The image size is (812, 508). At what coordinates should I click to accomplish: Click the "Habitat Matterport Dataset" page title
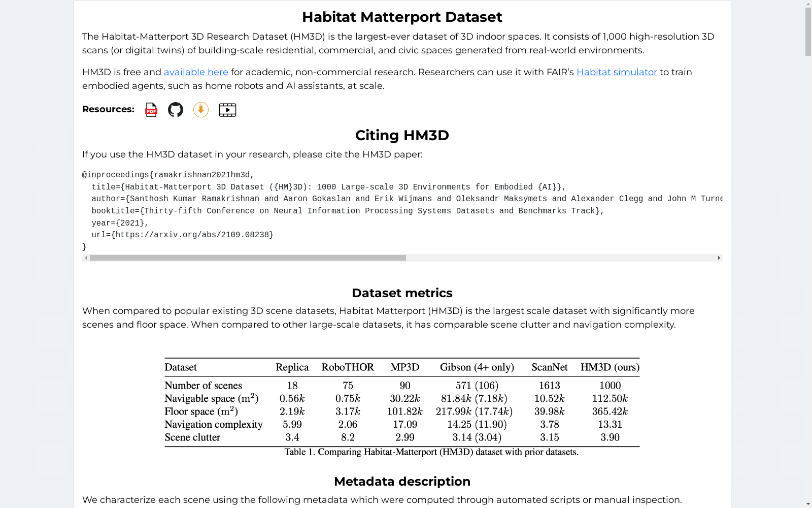(402, 17)
